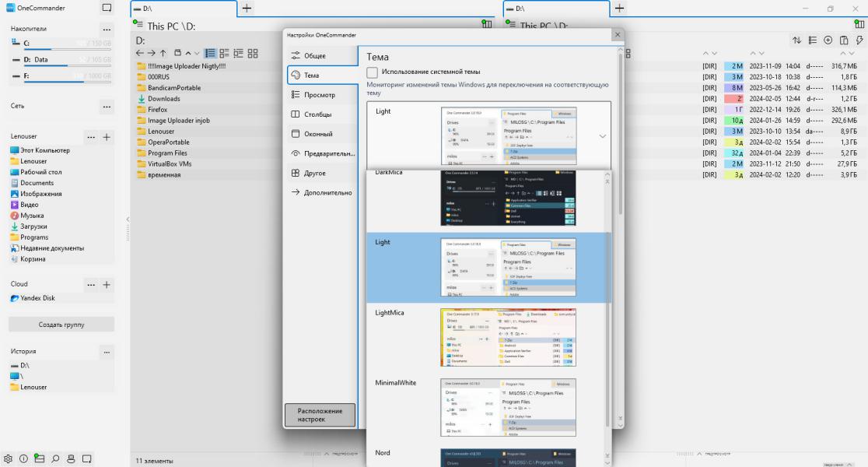Open Недавние документы in favorites
Screen dimensions: 868x467
(x=47, y=248)
